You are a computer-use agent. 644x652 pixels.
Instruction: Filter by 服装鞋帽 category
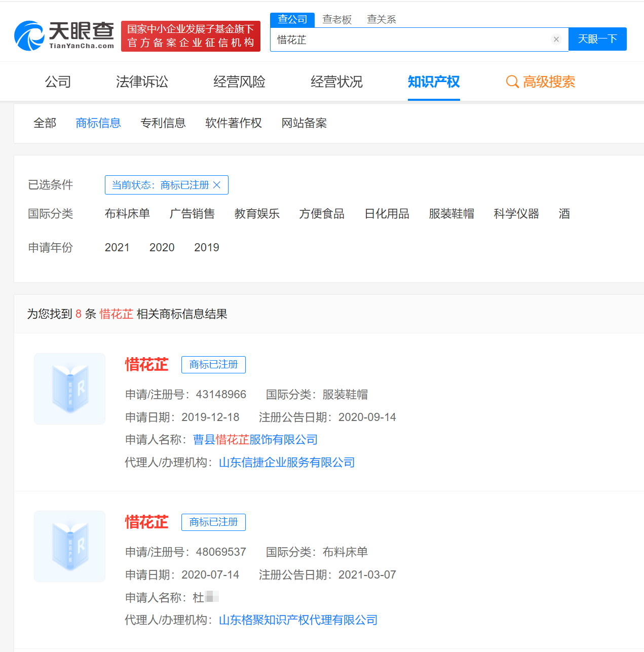point(451,214)
